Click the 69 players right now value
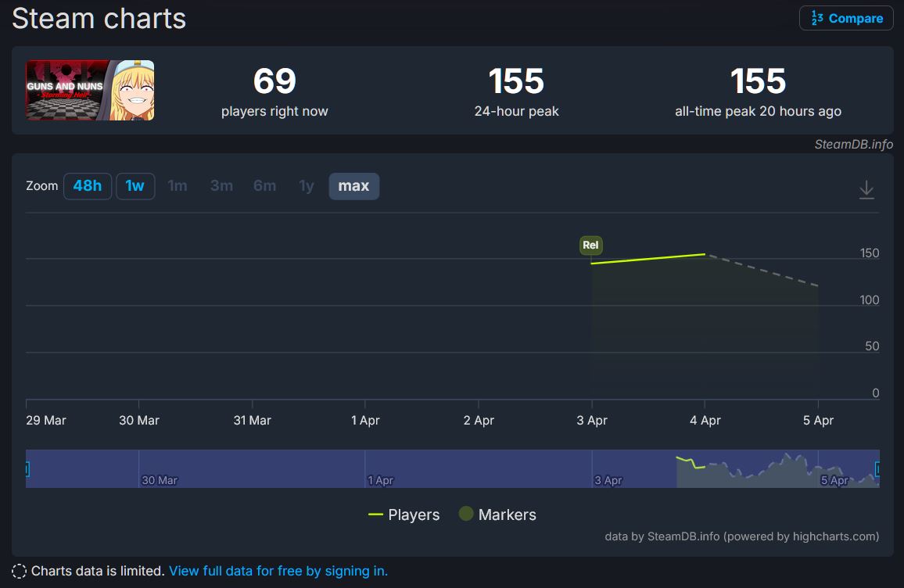This screenshot has width=904, height=588. [x=274, y=81]
